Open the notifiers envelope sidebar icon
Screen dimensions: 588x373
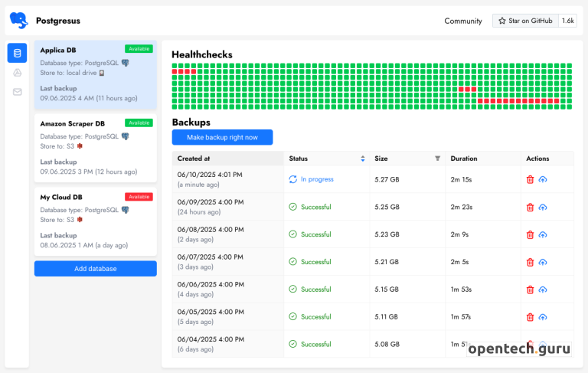pos(18,92)
